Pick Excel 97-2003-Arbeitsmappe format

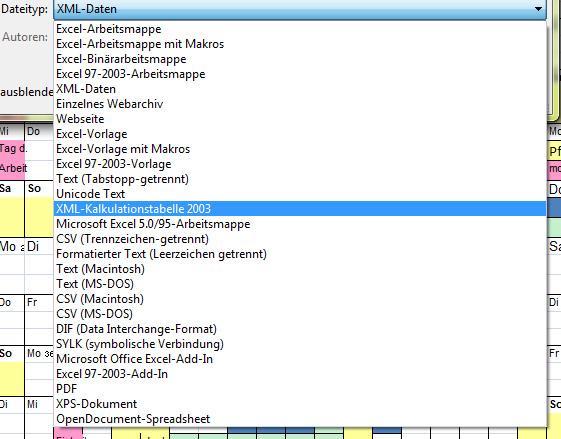click(300, 74)
